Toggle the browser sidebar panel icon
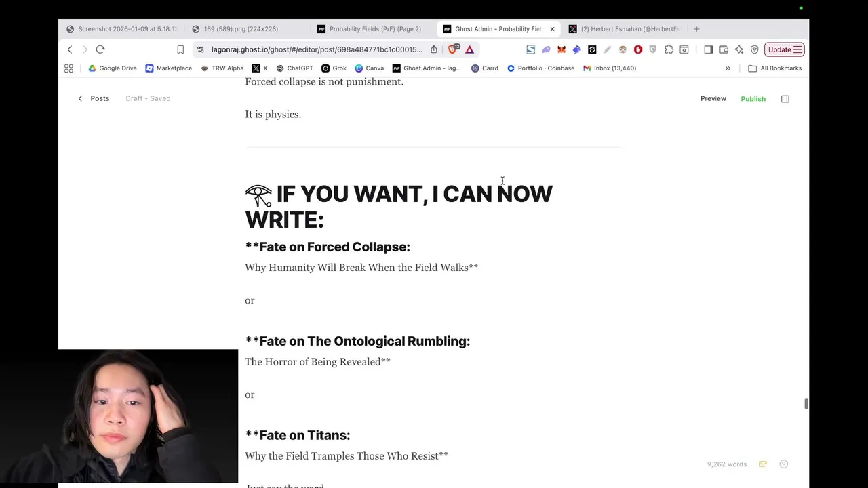Image resolution: width=868 pixels, height=488 pixels. tap(708, 49)
